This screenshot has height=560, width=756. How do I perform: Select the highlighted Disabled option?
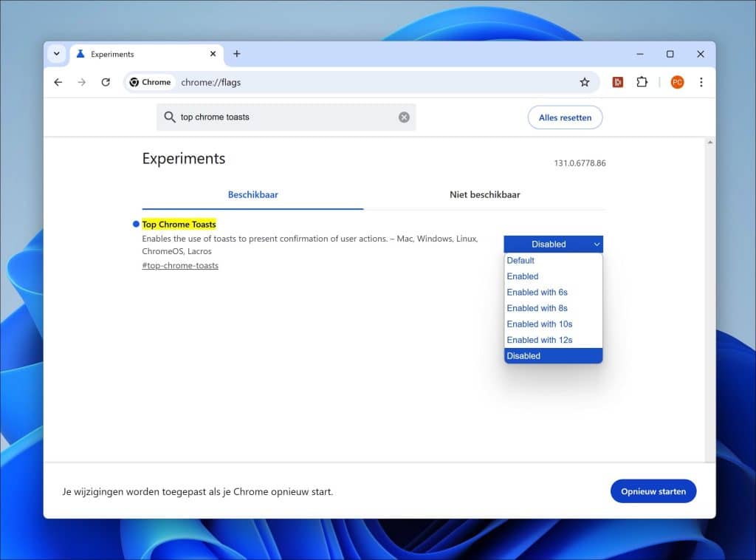click(x=553, y=356)
